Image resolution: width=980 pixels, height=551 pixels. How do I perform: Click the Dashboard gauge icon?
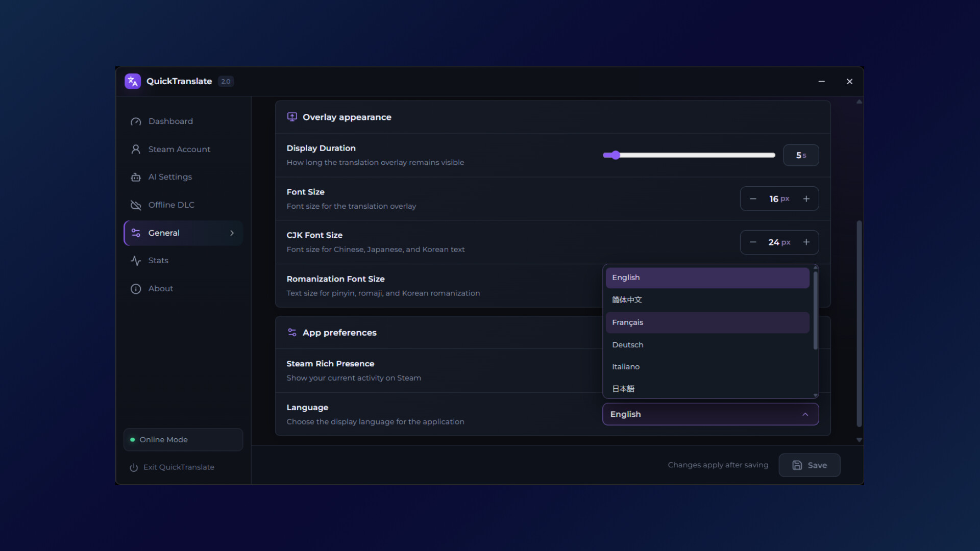tap(136, 121)
